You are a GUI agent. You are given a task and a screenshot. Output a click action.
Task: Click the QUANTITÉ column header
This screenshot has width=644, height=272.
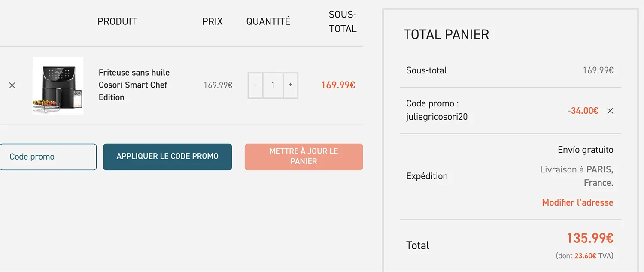pos(268,21)
